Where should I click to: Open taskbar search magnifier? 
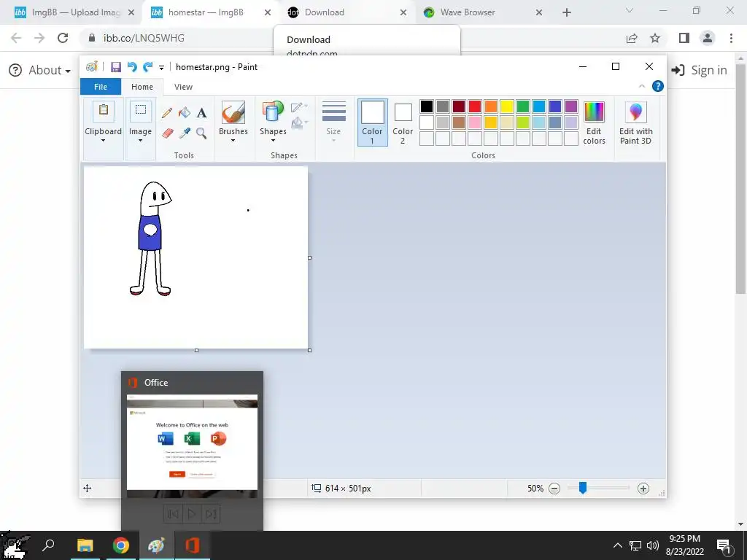[x=48, y=545]
